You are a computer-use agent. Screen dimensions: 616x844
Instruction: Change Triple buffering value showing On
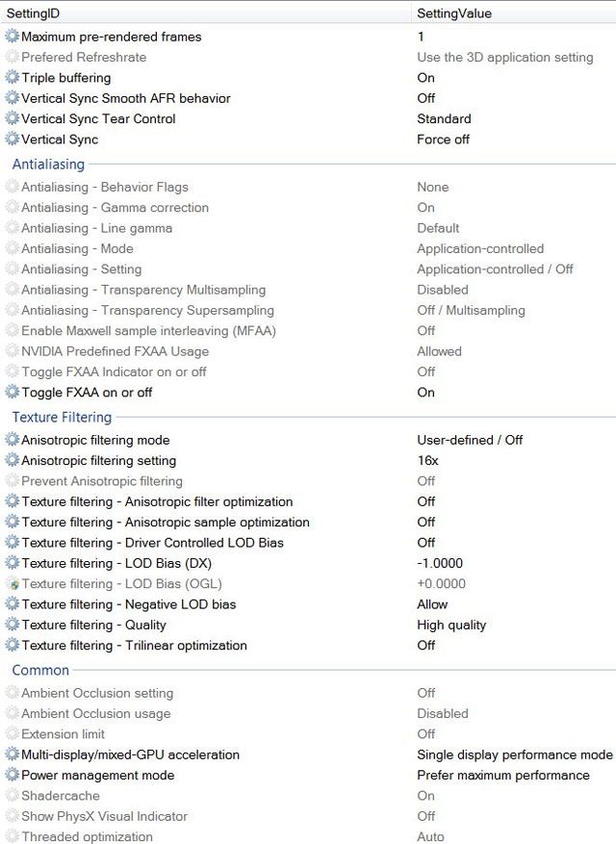(425, 78)
